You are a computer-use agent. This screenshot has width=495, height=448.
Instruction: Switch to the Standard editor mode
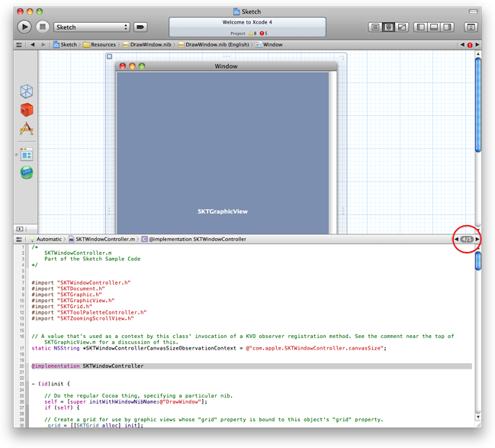coord(375,27)
